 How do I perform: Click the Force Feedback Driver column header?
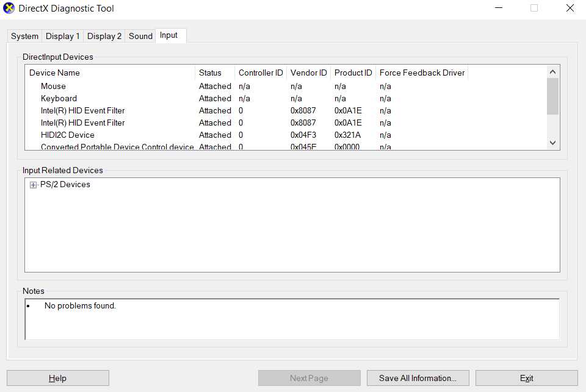coord(422,73)
